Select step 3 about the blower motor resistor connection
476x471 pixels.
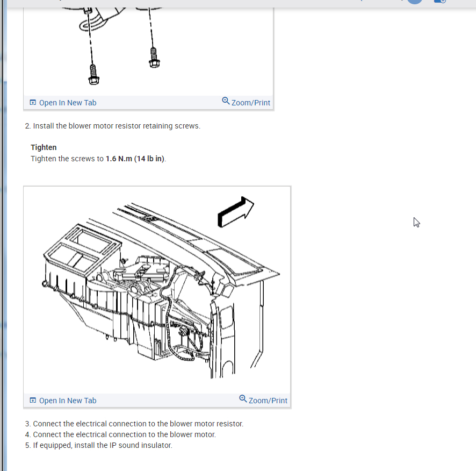point(134,424)
